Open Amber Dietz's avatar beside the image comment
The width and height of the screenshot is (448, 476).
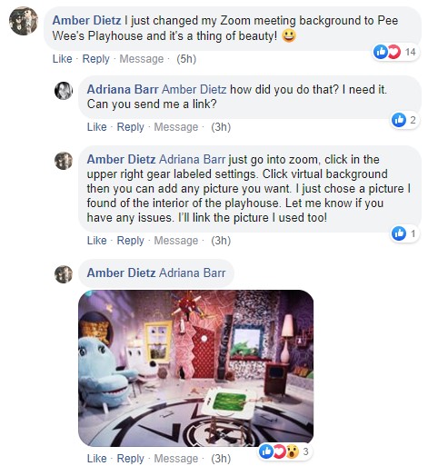coord(64,274)
